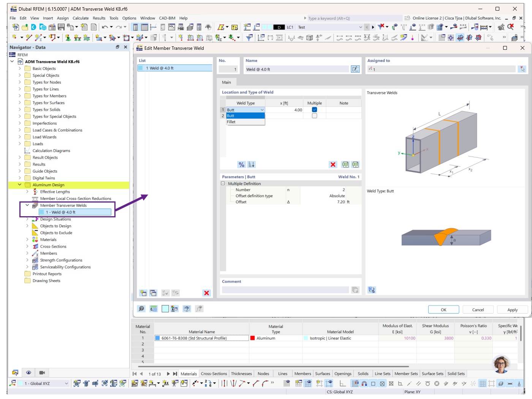532x399 pixels.
Task: Click the undo arrow in main toolbar
Action: 105,27
